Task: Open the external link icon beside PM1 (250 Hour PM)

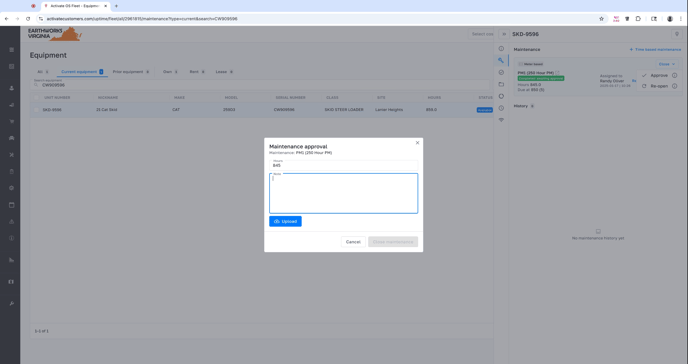Action: pos(557,73)
